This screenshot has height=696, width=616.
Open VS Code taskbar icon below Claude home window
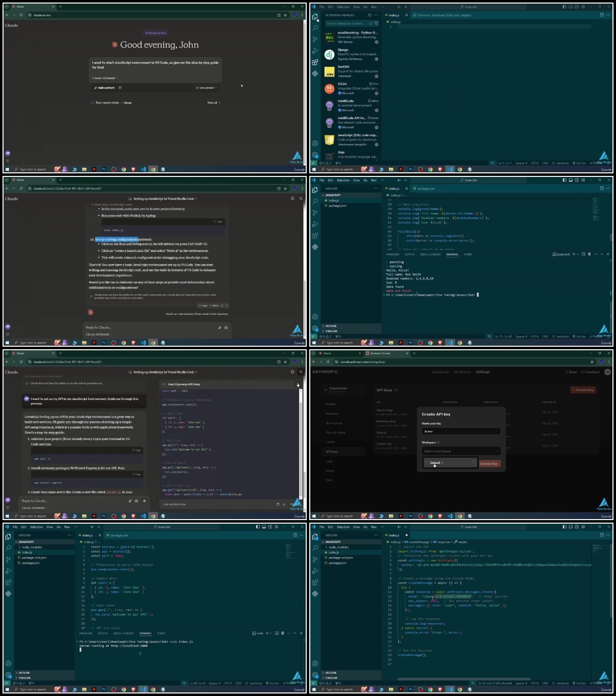[x=143, y=169]
